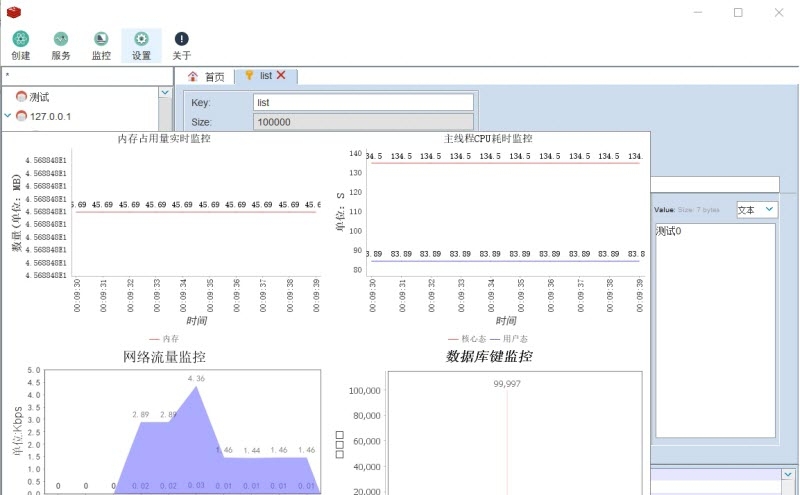Click the 关于 (About) info icon
Image resolution: width=800 pixels, height=495 pixels.
[x=181, y=39]
